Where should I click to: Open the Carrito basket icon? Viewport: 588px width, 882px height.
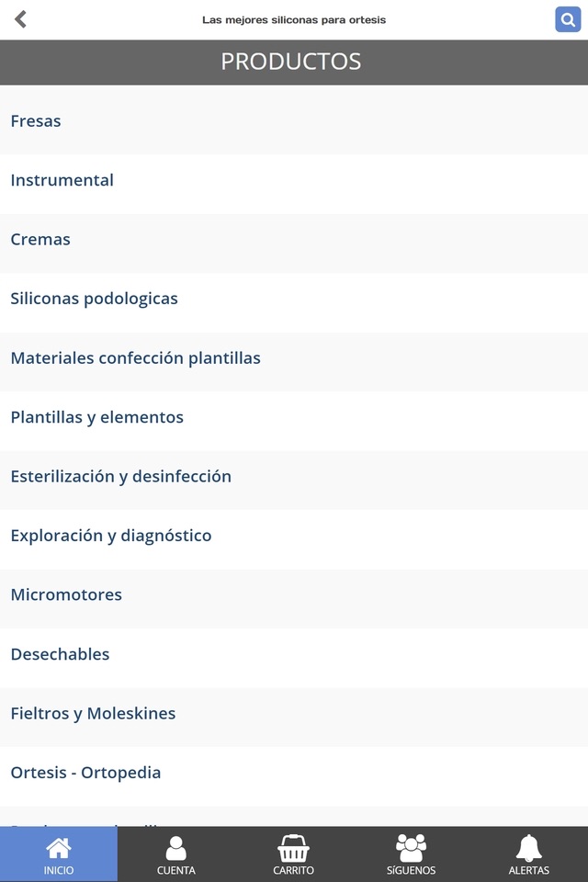tap(293, 848)
